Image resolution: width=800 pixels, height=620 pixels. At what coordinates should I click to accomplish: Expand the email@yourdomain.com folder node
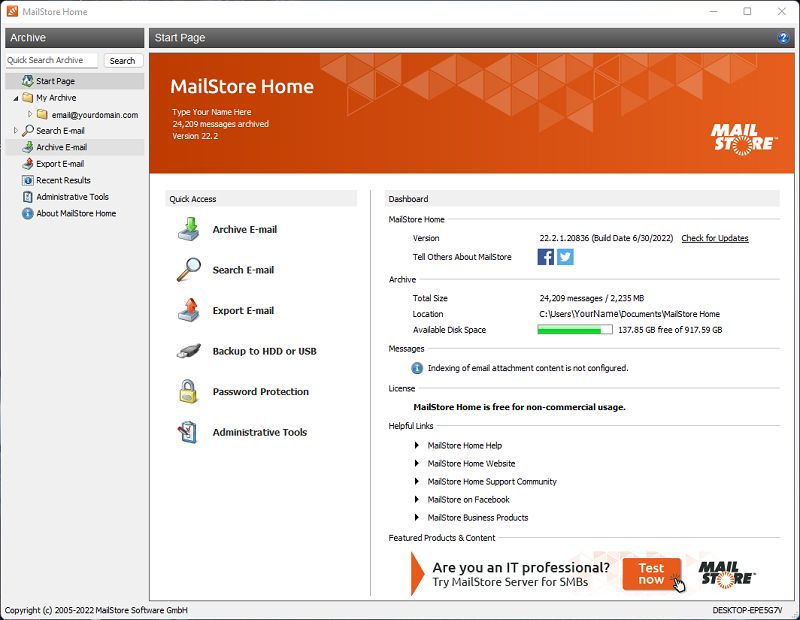tap(30, 114)
